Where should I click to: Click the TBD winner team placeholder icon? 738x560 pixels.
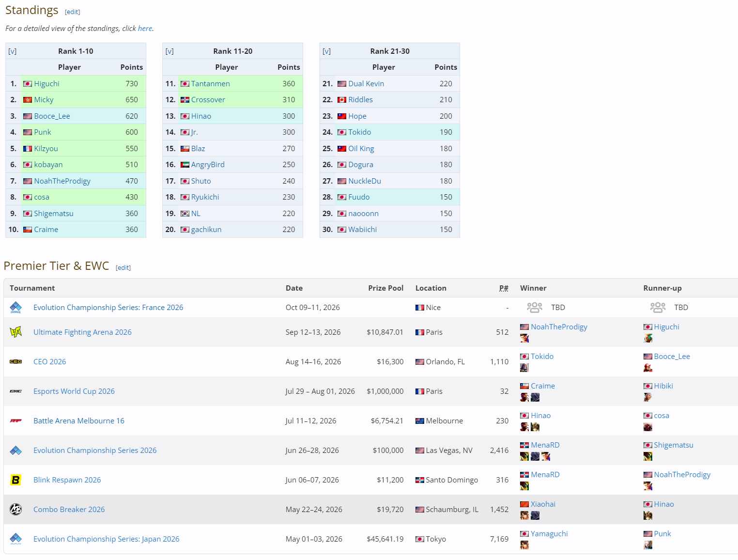(535, 307)
